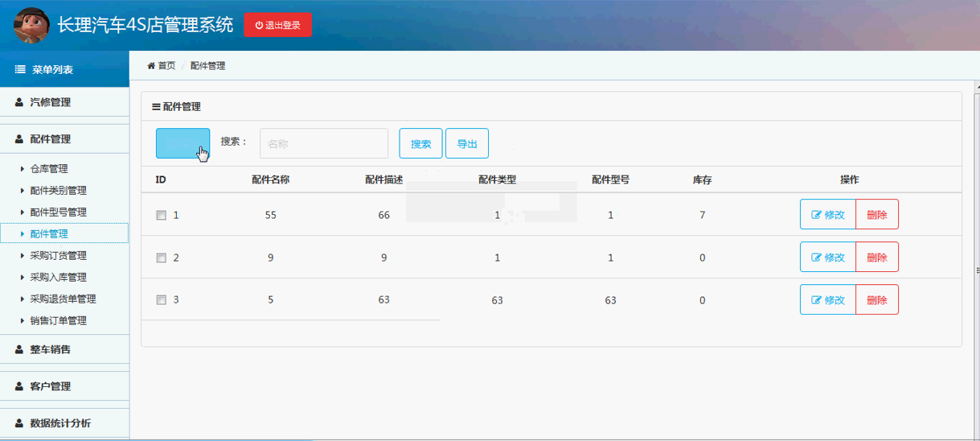
Task: Click the description cell 66 in row 1
Action: click(x=383, y=215)
